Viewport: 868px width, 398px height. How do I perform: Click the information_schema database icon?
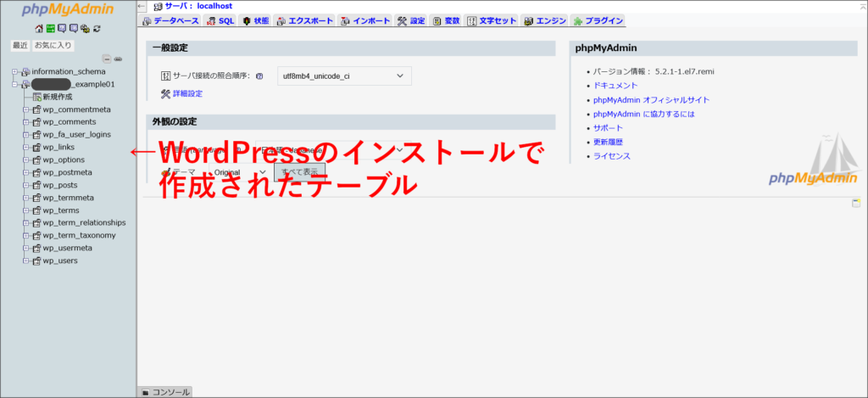click(26, 72)
